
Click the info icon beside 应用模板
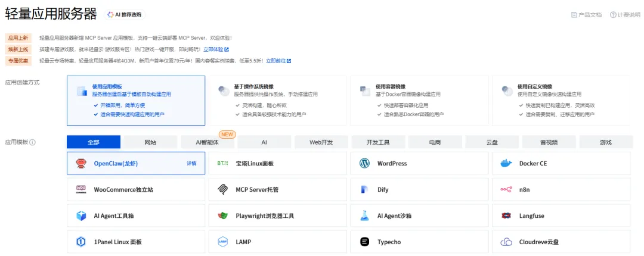[x=32, y=142]
